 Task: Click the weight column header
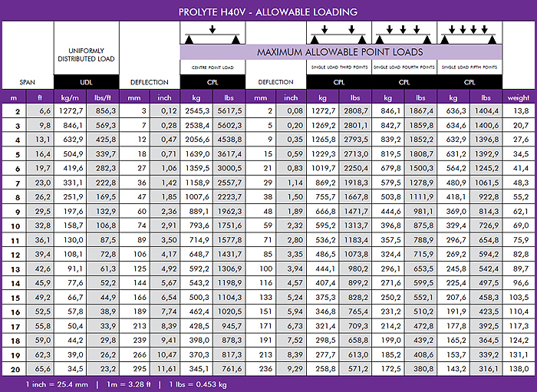519,97
